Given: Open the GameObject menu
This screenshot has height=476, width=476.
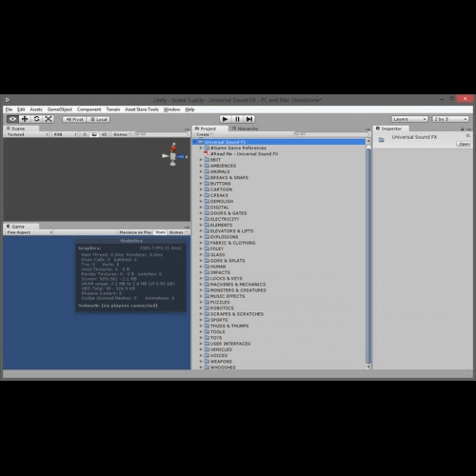Looking at the screenshot, I should (60, 109).
